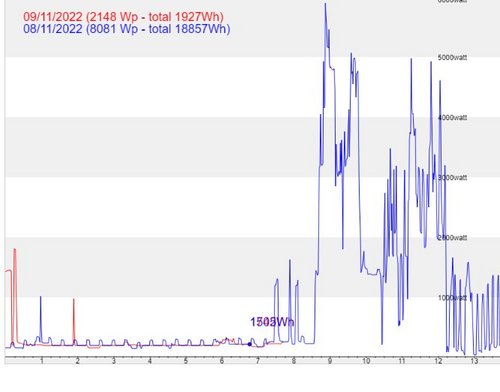
Task: Click the 2000watt axis label
Action: coord(452,238)
